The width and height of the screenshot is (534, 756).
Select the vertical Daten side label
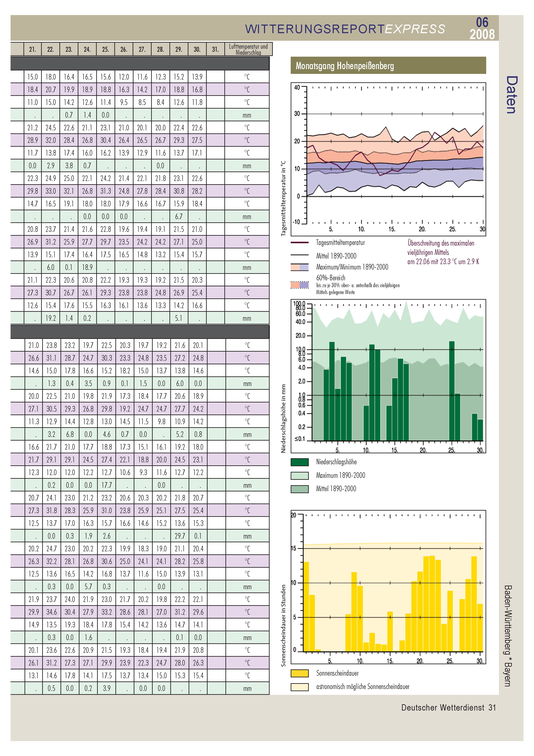pyautogui.click(x=512, y=95)
